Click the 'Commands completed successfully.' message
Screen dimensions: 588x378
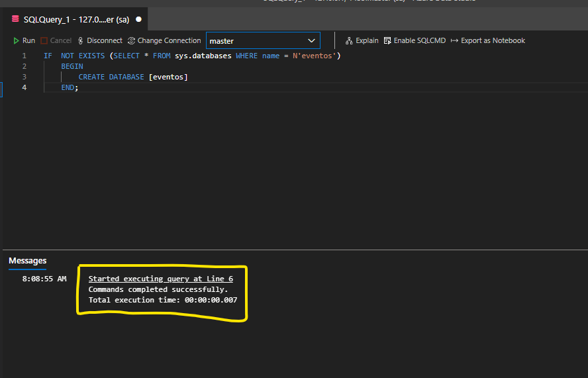[x=158, y=289]
